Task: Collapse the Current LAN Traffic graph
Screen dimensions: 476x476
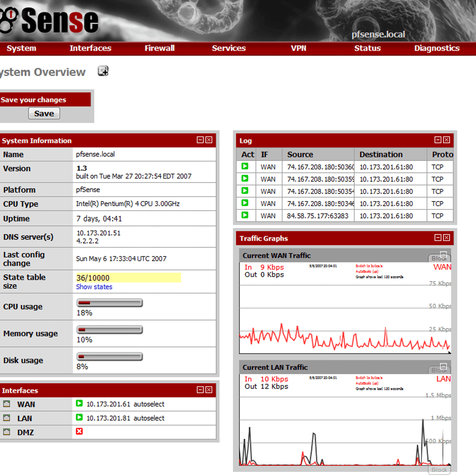Action: tap(444, 366)
